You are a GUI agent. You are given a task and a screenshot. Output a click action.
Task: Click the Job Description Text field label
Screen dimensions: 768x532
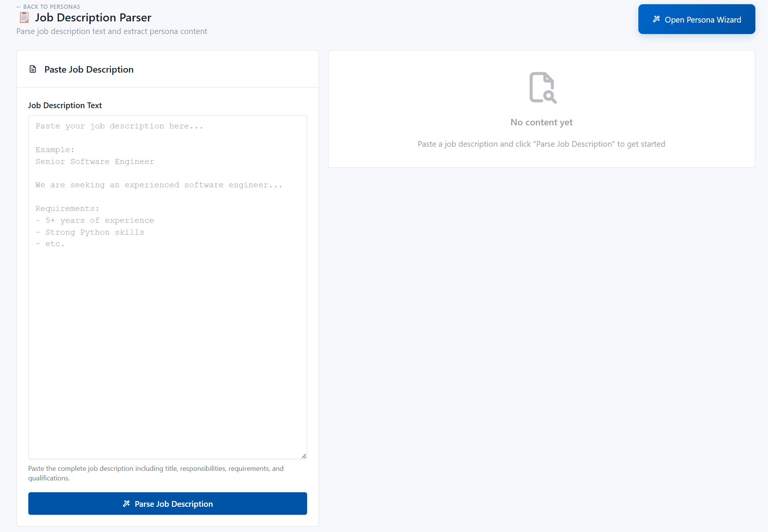pyautogui.click(x=65, y=105)
